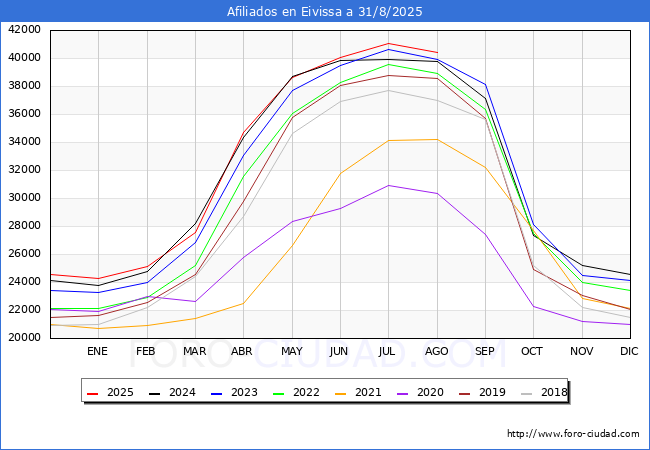Click the SEP month axis label
The width and height of the screenshot is (650, 450).
click(x=485, y=351)
